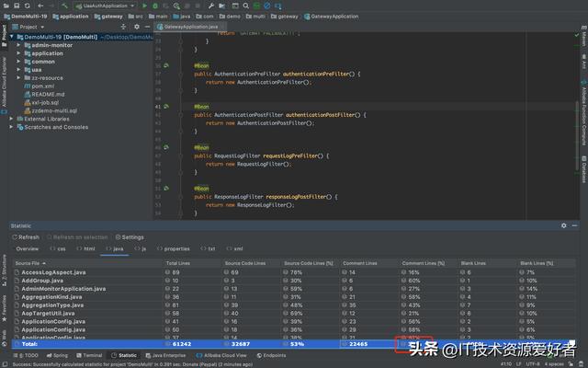
Task: Click bean gutter icon for responseLogPostFilter
Action: point(166,189)
